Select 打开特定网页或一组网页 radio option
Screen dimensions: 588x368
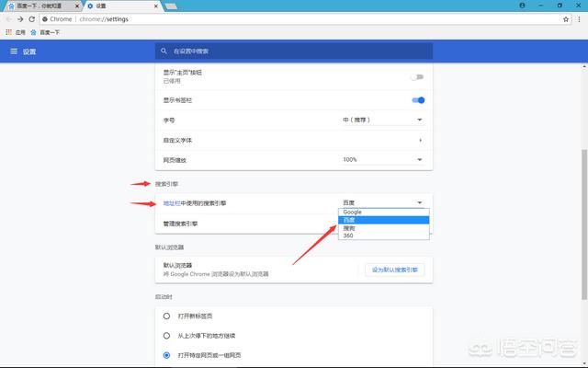click(166, 355)
